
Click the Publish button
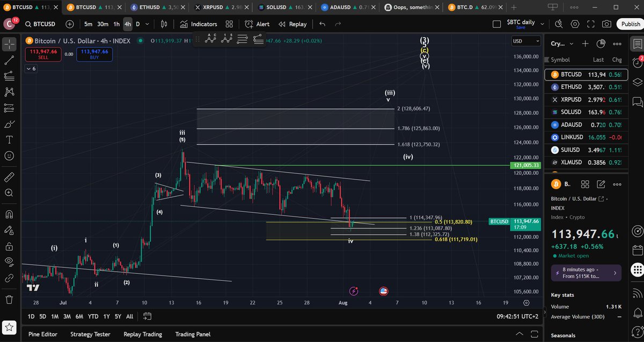[630, 24]
